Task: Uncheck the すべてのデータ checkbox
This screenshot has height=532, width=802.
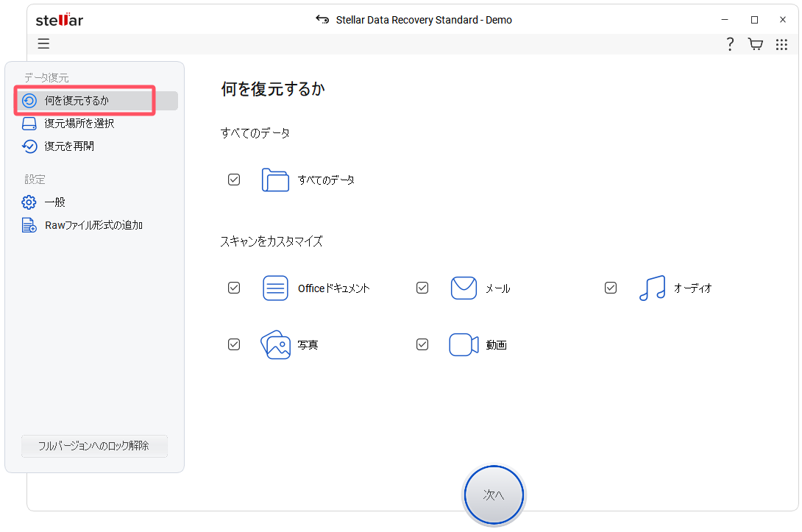Action: [234, 179]
